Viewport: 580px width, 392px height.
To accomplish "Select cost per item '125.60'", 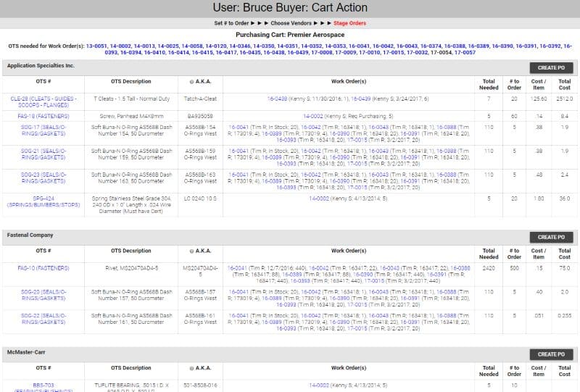I will pyautogui.click(x=539, y=99).
